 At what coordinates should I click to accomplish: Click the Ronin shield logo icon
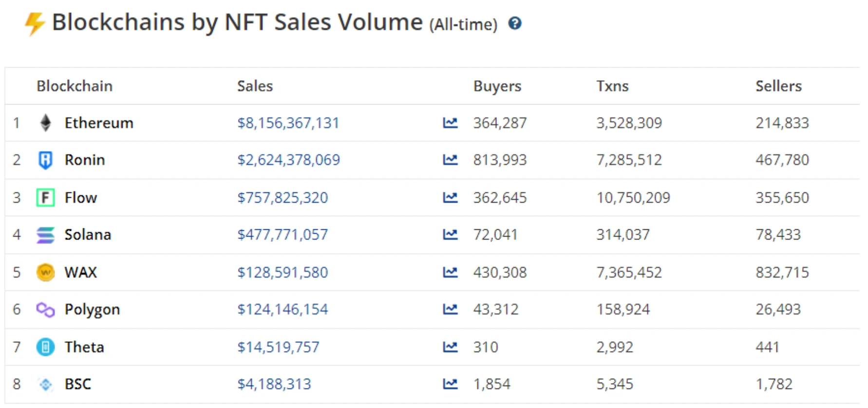tap(45, 160)
